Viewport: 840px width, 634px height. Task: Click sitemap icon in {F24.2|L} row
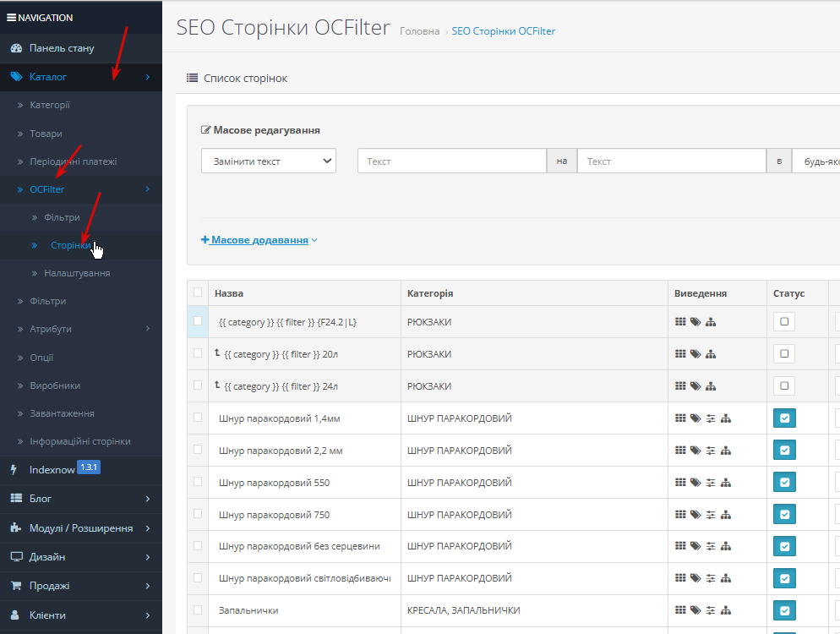tap(711, 322)
